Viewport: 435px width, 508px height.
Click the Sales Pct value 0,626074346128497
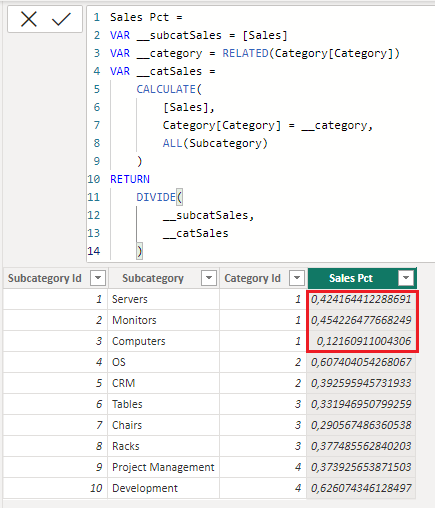pos(361,488)
